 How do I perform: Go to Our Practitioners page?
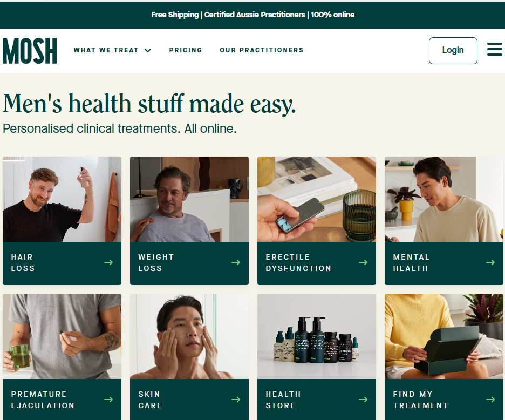coord(262,50)
